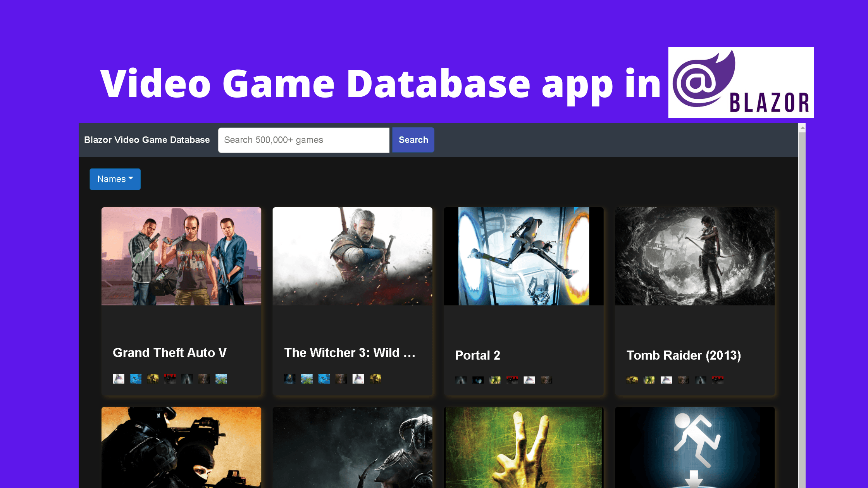Click the red thumbnail under Grand Theft Auto V

pyautogui.click(x=170, y=379)
